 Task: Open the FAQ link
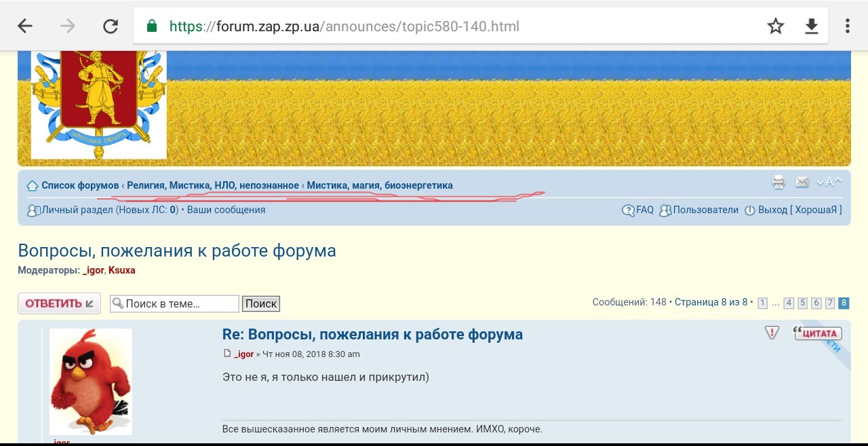point(644,210)
